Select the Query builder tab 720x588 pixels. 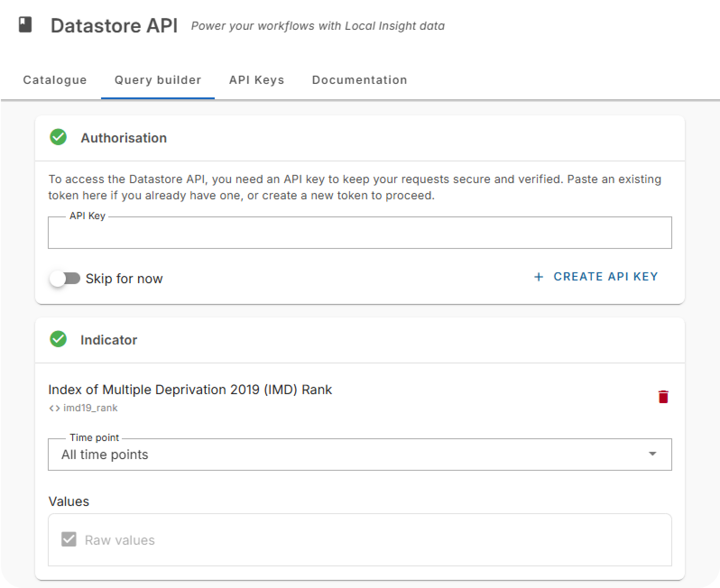(x=158, y=80)
